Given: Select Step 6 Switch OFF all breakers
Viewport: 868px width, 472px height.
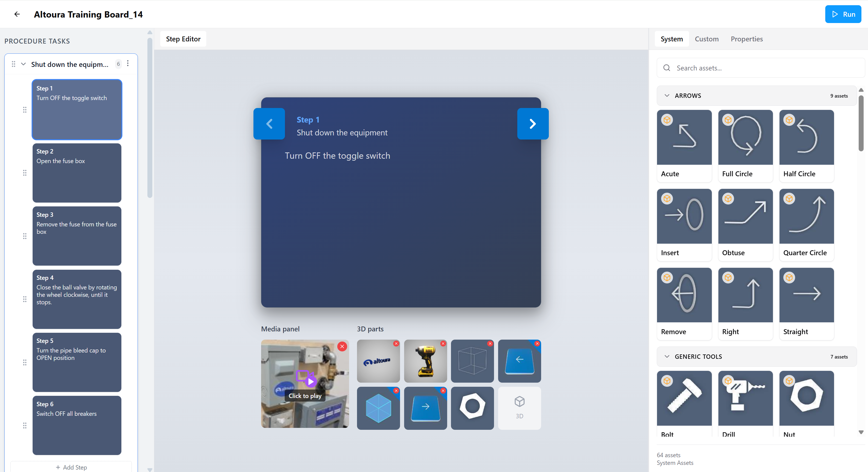Looking at the screenshot, I should pos(77,425).
